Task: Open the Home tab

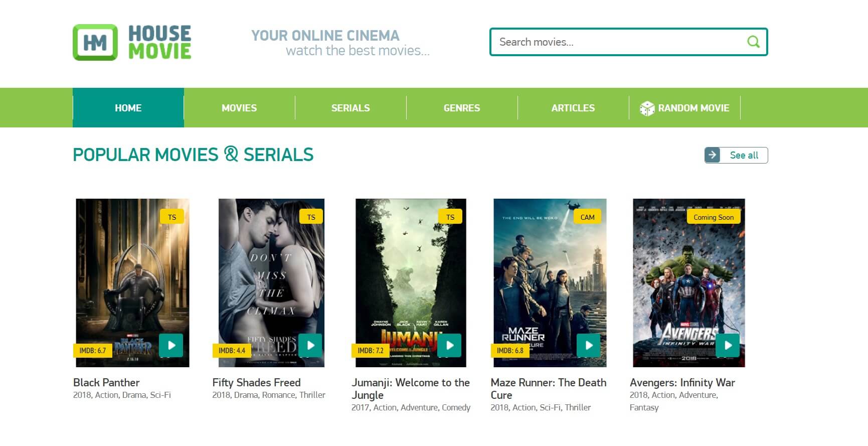Action: pyautogui.click(x=128, y=108)
